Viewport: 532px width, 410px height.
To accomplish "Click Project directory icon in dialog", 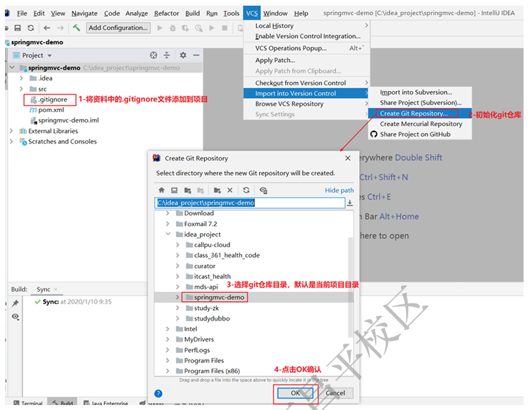I will 188,190.
